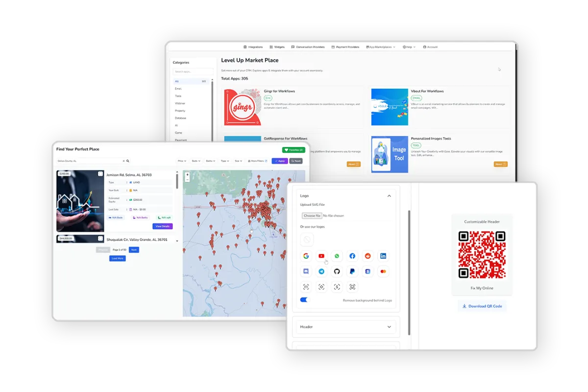Click the Search apps field in Categories
588x392 pixels.
coord(193,72)
